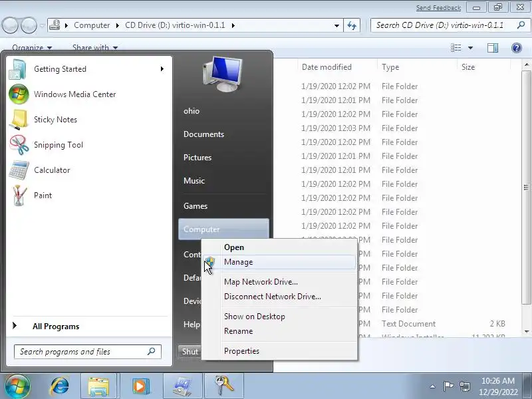The height and width of the screenshot is (399, 532).
Task: Click the user account picture icon
Action: pos(223,74)
